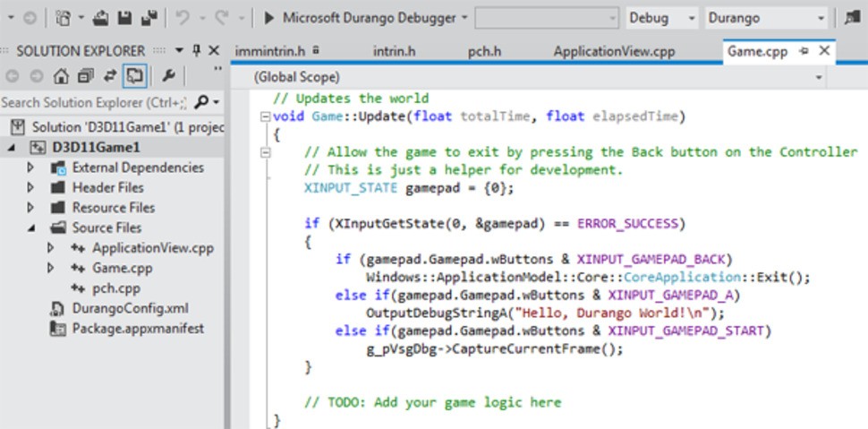This screenshot has width=868, height=429.
Task: Toggle the Show All Files icon
Action: pos(134,76)
